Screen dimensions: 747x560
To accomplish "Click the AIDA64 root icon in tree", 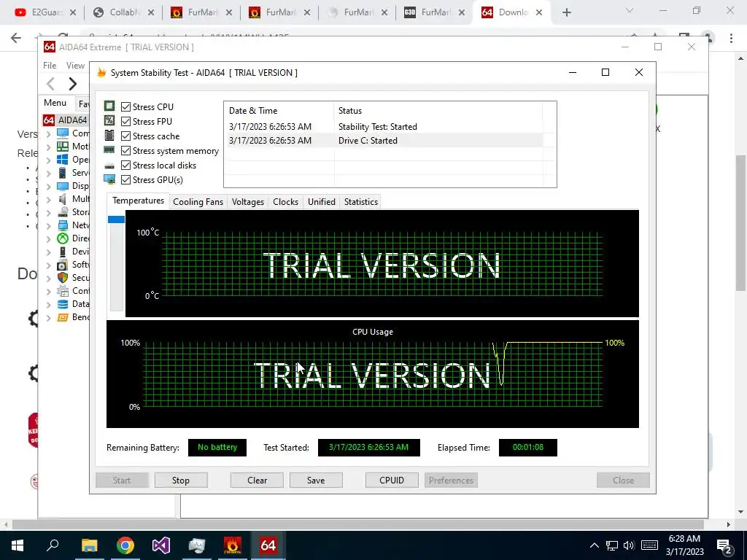I will [x=49, y=120].
